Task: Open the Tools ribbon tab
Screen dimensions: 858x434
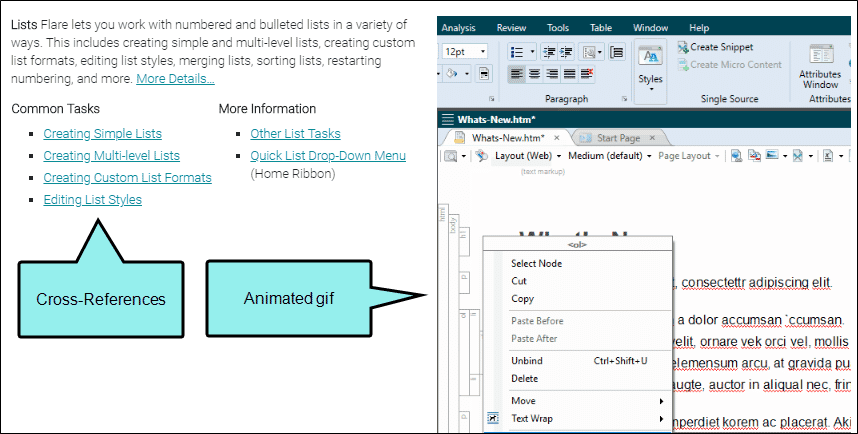Action: [558, 28]
